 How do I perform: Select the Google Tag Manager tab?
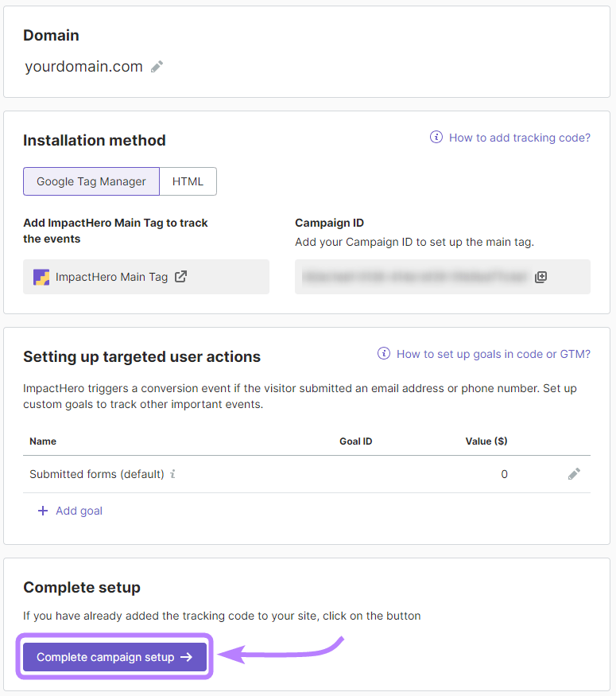tap(91, 181)
